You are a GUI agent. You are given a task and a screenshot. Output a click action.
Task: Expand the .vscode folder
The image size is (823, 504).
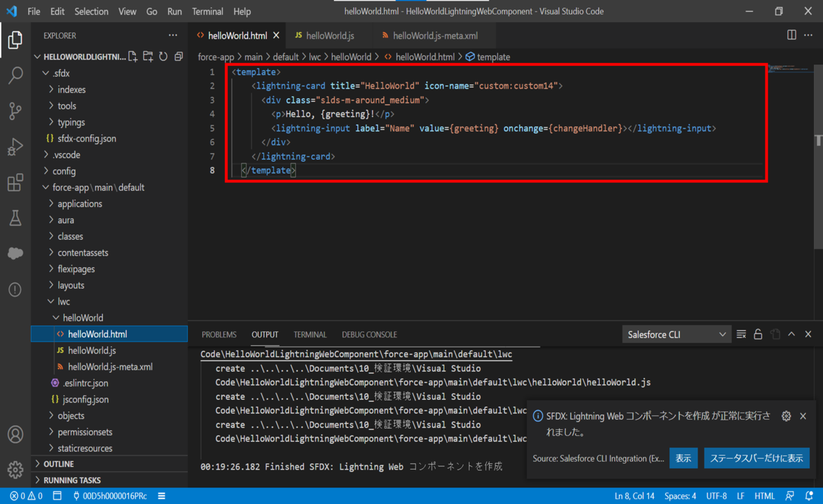pos(67,155)
